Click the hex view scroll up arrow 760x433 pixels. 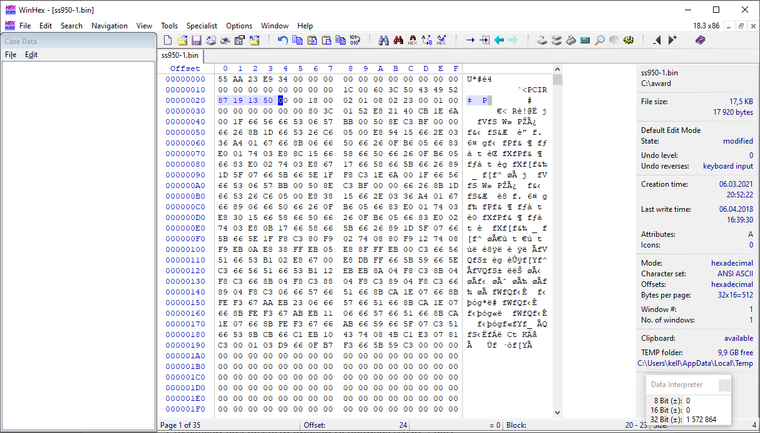click(557, 69)
